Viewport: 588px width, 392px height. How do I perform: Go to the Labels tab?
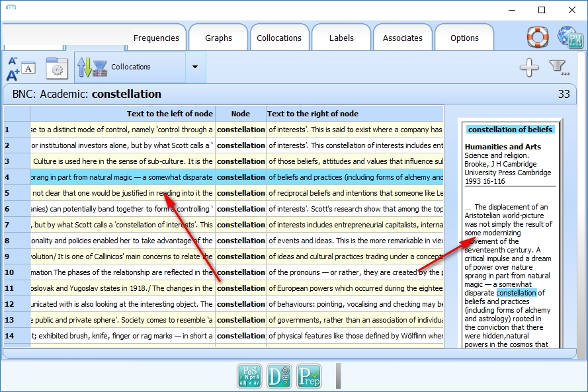tap(341, 38)
